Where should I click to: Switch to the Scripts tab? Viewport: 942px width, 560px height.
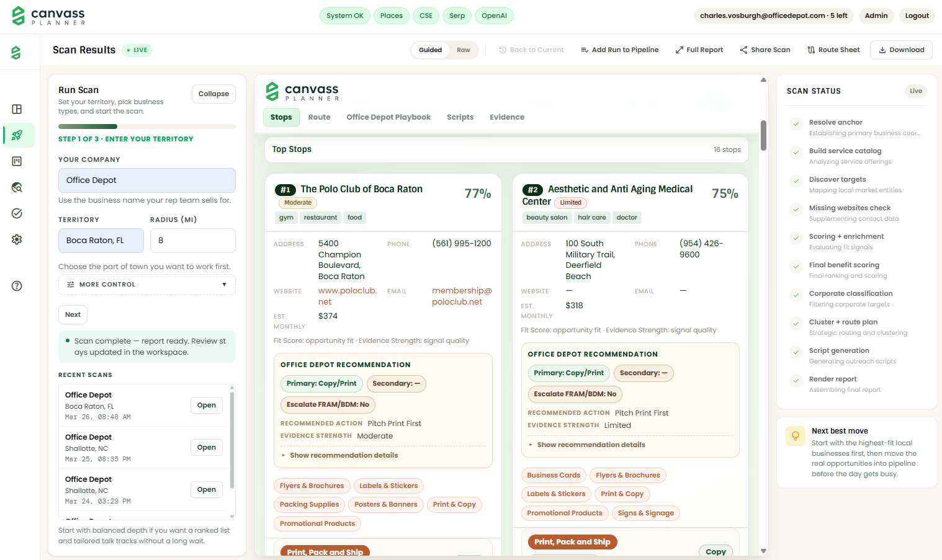[x=460, y=117]
